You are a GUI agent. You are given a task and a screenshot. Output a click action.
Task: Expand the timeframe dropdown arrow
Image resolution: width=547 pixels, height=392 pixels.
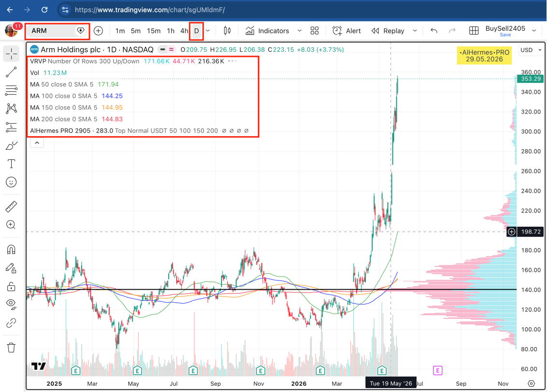point(208,31)
